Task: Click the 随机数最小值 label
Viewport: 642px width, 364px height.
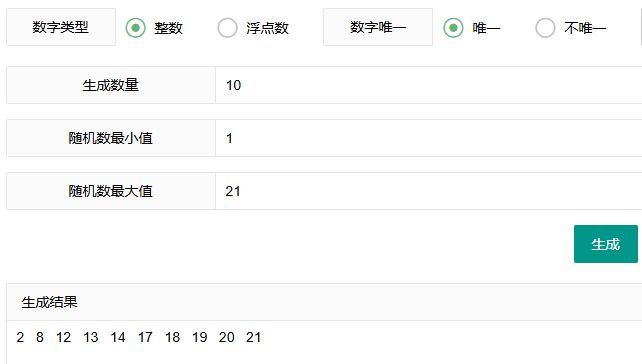Action: coord(111,138)
